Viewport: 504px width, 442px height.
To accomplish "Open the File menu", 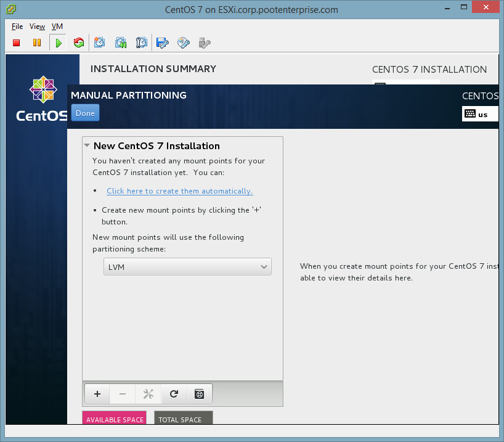I will (17, 27).
